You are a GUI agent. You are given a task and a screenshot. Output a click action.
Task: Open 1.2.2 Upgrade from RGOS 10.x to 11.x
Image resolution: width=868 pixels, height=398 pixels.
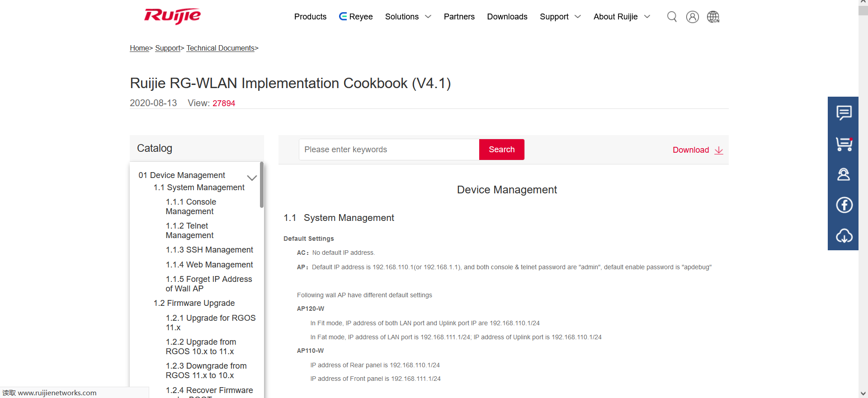tap(201, 346)
